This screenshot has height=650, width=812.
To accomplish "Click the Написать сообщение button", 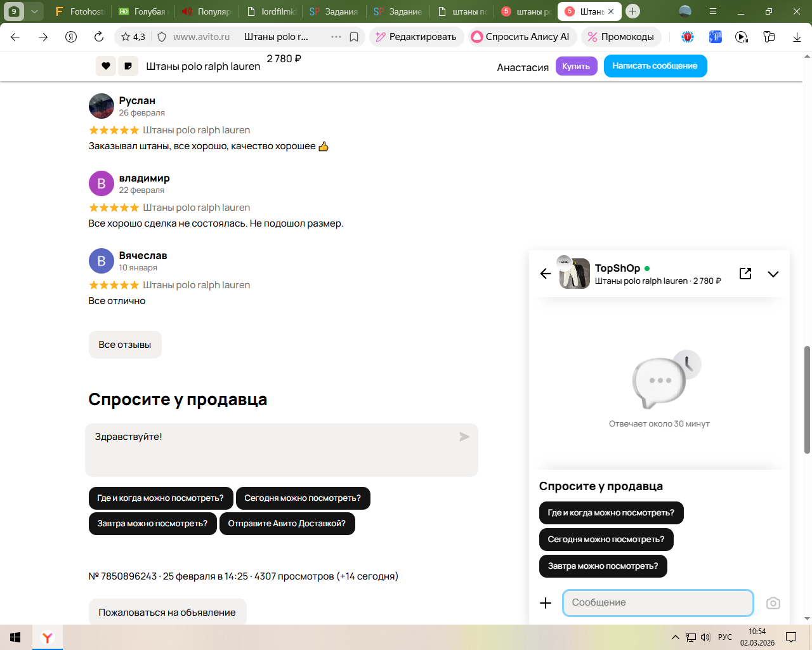I will (655, 66).
